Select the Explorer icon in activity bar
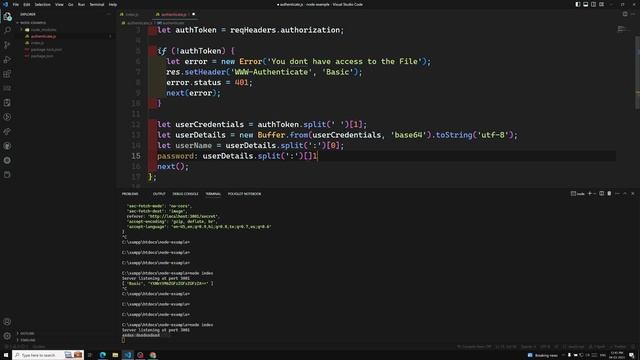Image resolution: width=640 pixels, height=360 pixels. pyautogui.click(x=7, y=16)
